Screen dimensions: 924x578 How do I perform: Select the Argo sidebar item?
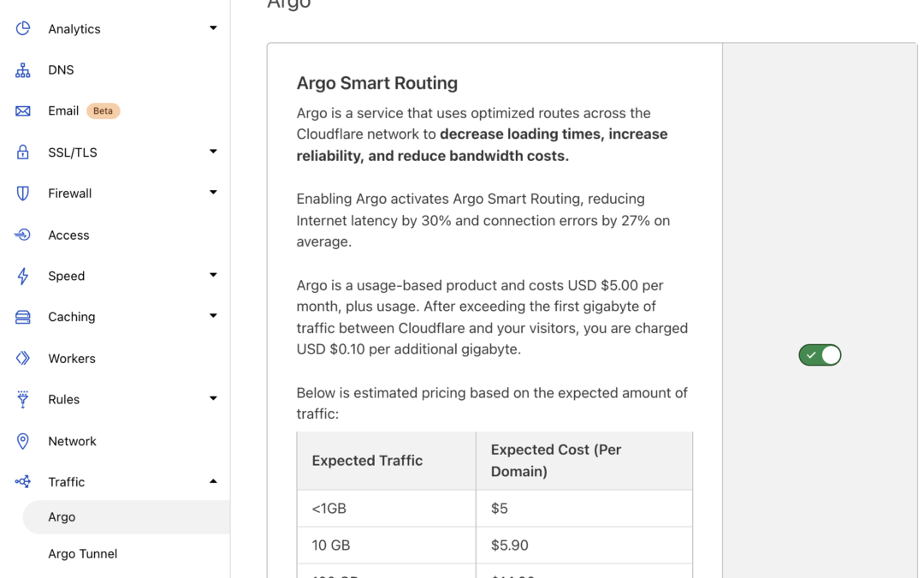[126, 517]
